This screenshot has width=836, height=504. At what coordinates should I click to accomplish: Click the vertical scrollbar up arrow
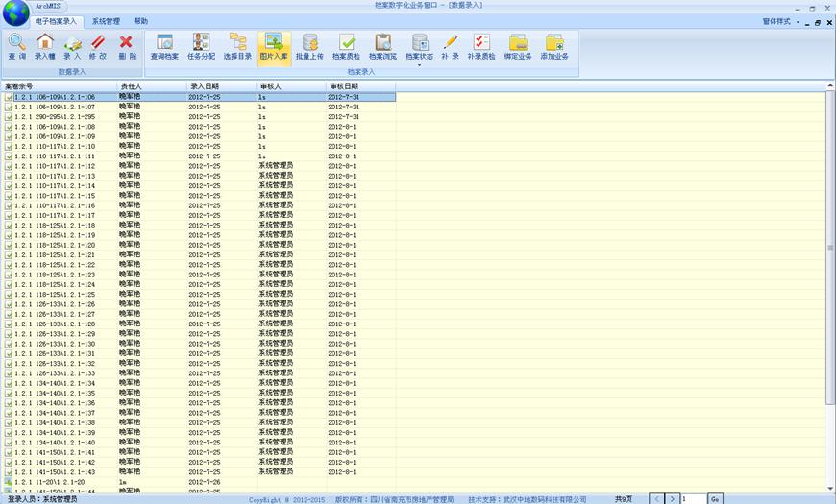pyautogui.click(x=830, y=85)
